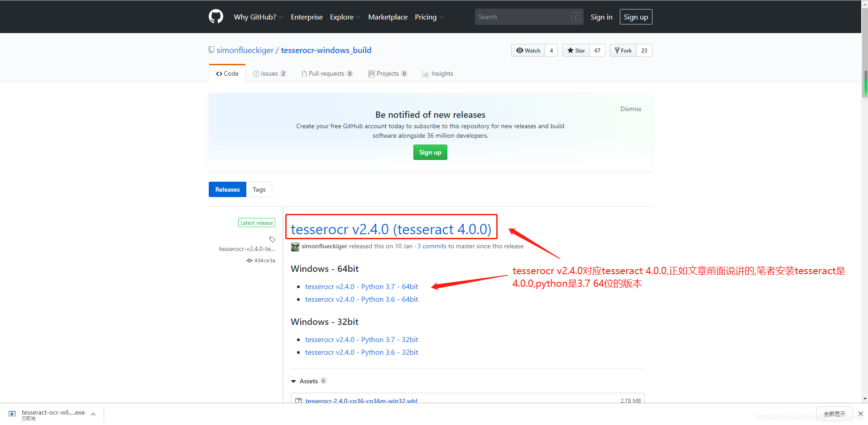
Task: Open the Issues tab
Action: tap(270, 73)
